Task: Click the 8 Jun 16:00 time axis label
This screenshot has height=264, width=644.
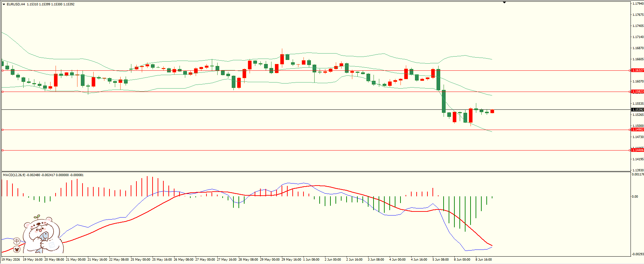Action: click(x=484, y=260)
